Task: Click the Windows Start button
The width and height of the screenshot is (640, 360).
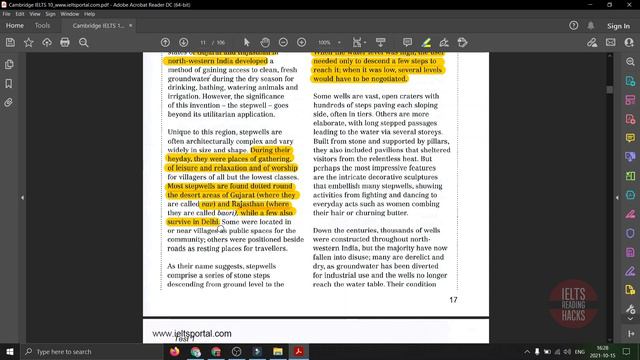Action: pos(9,351)
